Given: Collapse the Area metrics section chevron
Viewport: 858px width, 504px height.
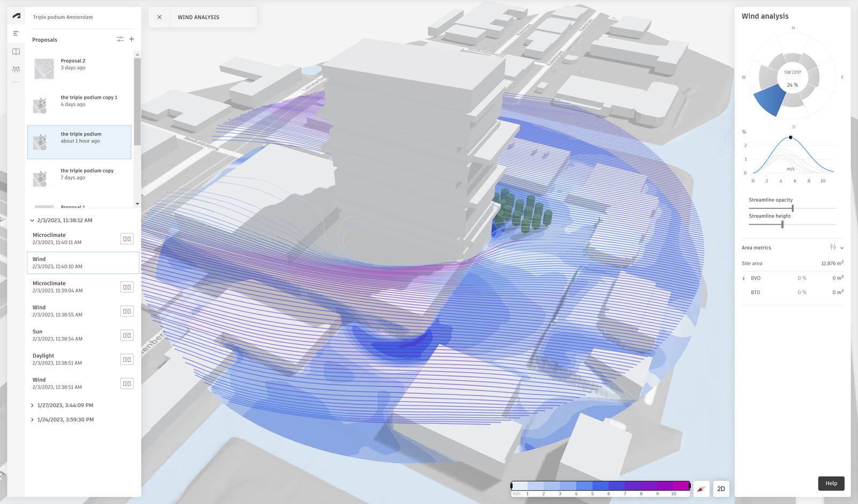Looking at the screenshot, I should coord(841,248).
